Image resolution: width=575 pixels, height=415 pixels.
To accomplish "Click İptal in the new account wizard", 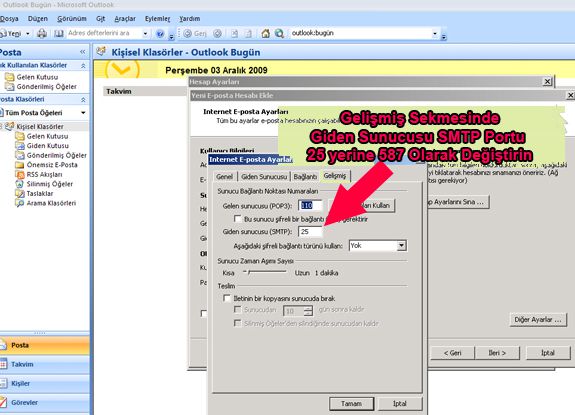I will [548, 353].
